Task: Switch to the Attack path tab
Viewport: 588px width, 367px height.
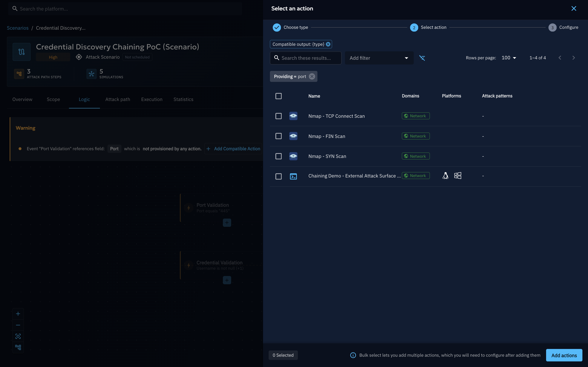Action: 118,99
